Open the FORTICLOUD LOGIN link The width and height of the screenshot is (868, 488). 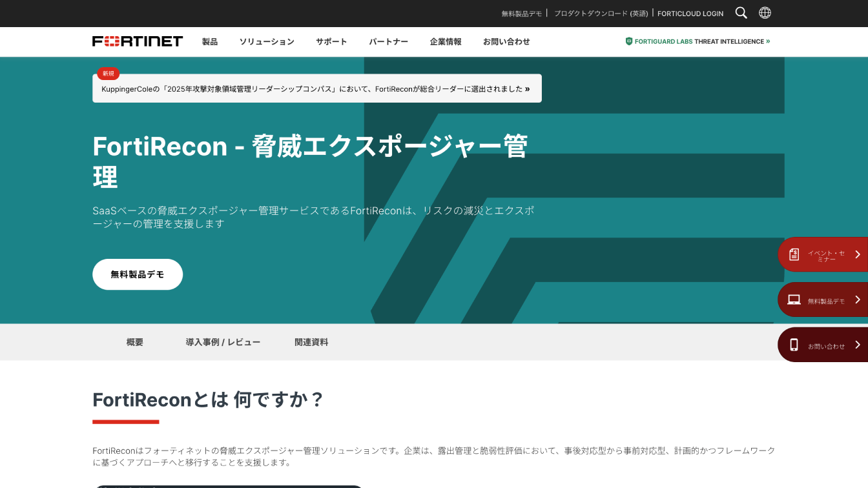coord(690,14)
